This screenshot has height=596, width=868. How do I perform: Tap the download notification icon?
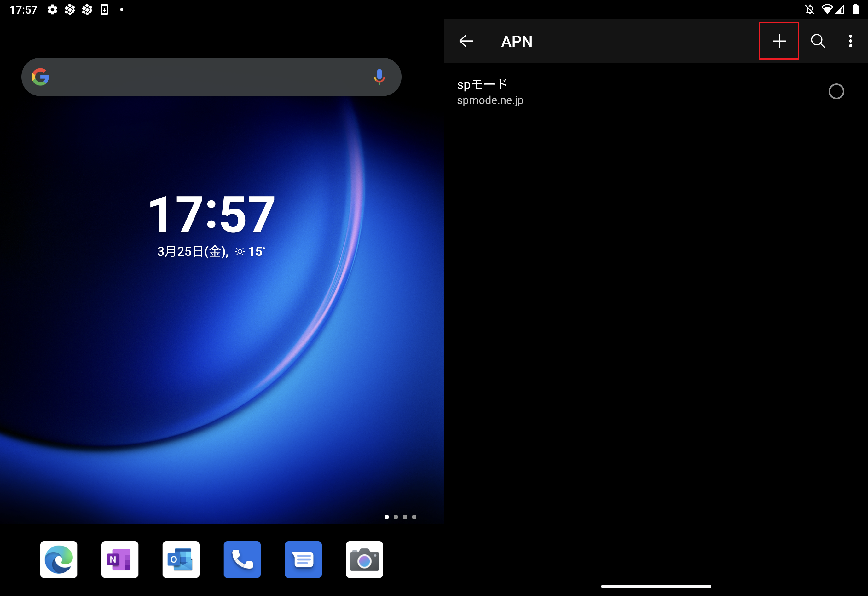point(105,10)
